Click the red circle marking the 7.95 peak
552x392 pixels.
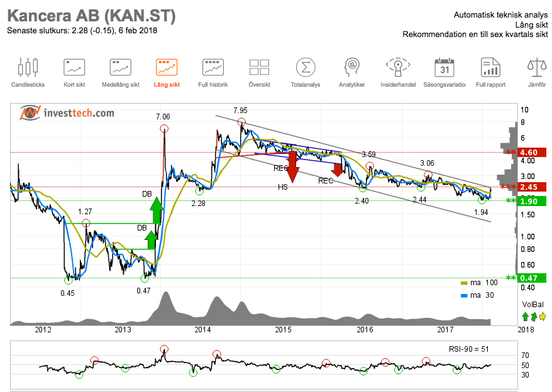241,122
